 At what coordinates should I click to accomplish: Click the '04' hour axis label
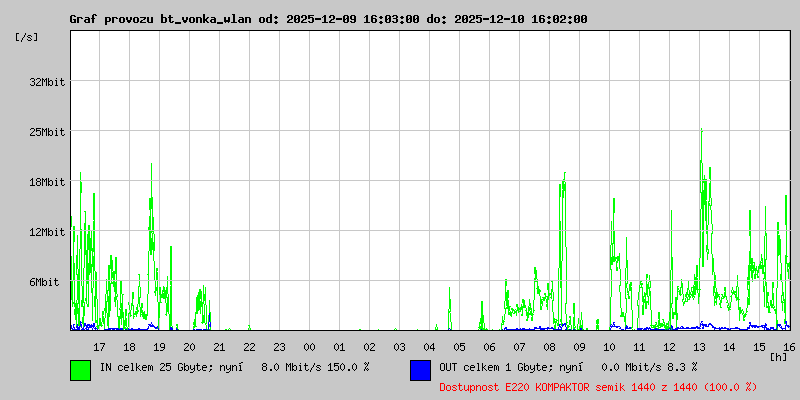tap(429, 347)
